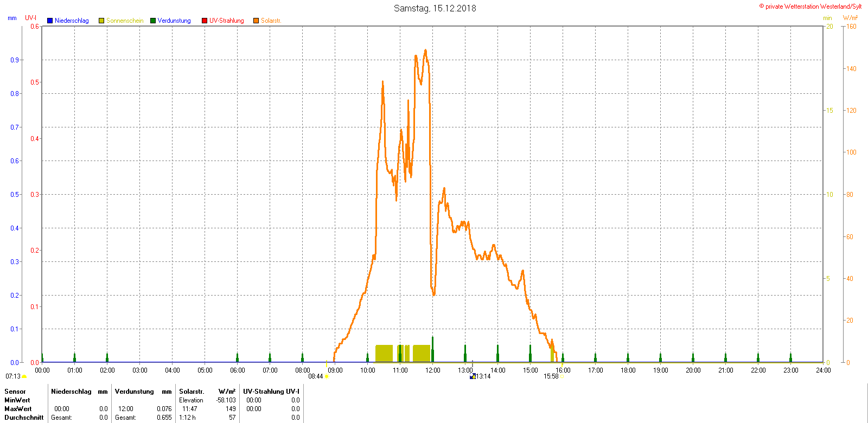Click the orange Solarstr. legend swatch
The height and width of the screenshot is (423, 868).
click(256, 21)
